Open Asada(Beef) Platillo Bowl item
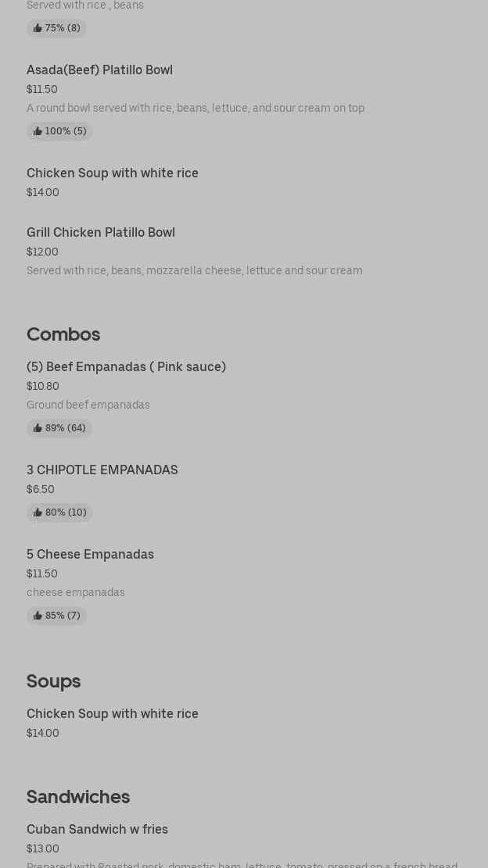This screenshot has height=868, width=488. coord(99,70)
